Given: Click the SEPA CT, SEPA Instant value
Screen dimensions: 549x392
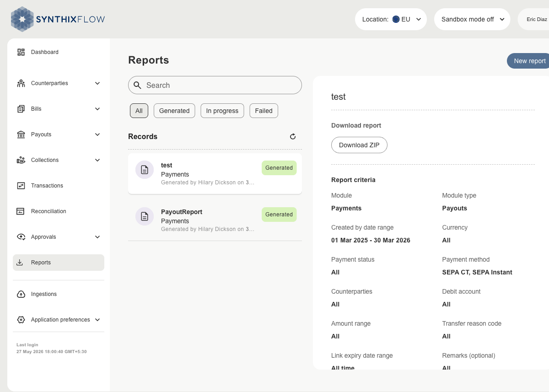Looking at the screenshot, I should point(477,272).
